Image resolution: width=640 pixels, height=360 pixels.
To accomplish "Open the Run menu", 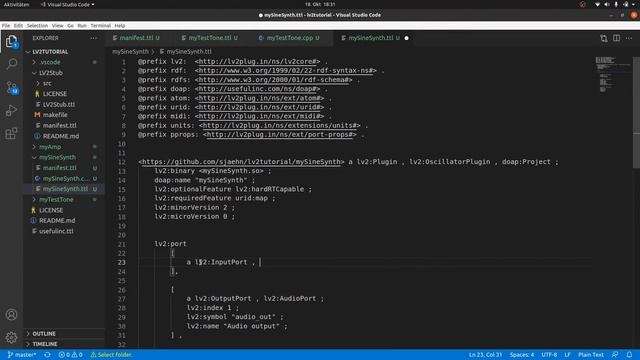I will click(82, 25).
